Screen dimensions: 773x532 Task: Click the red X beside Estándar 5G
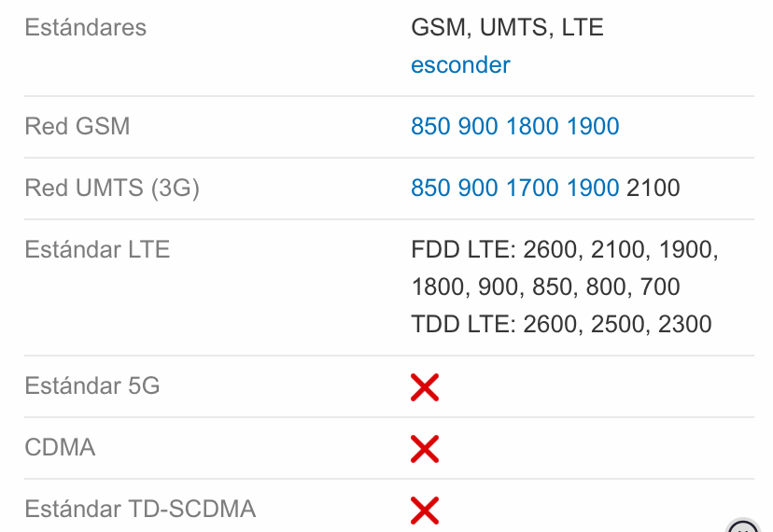425,386
